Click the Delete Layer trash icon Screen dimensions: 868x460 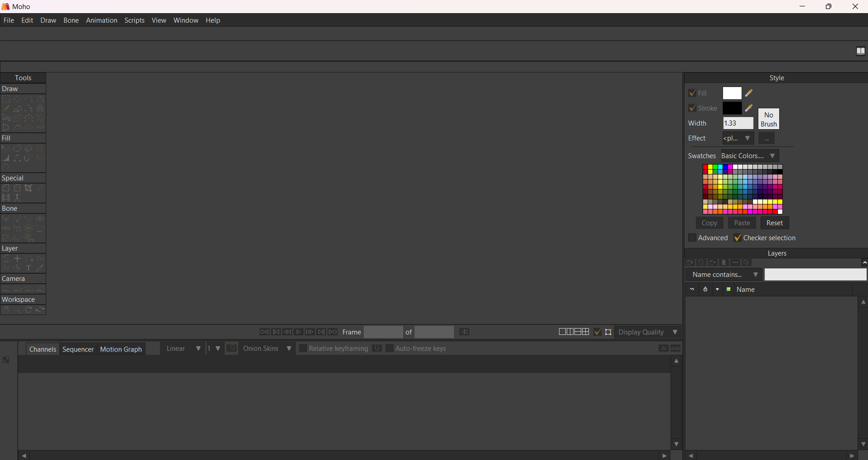click(x=723, y=263)
